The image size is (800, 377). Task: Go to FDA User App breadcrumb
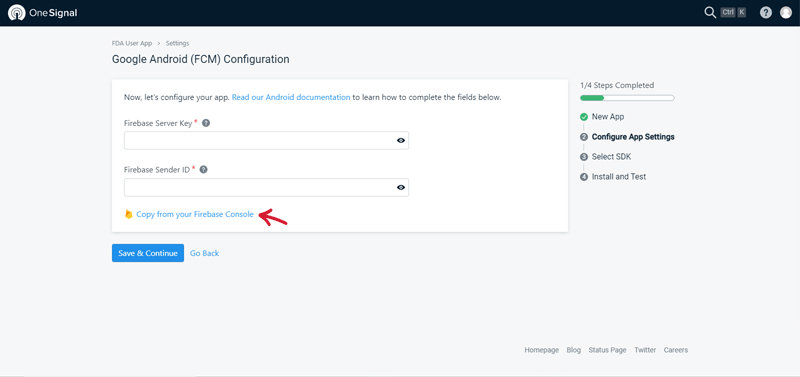point(132,43)
